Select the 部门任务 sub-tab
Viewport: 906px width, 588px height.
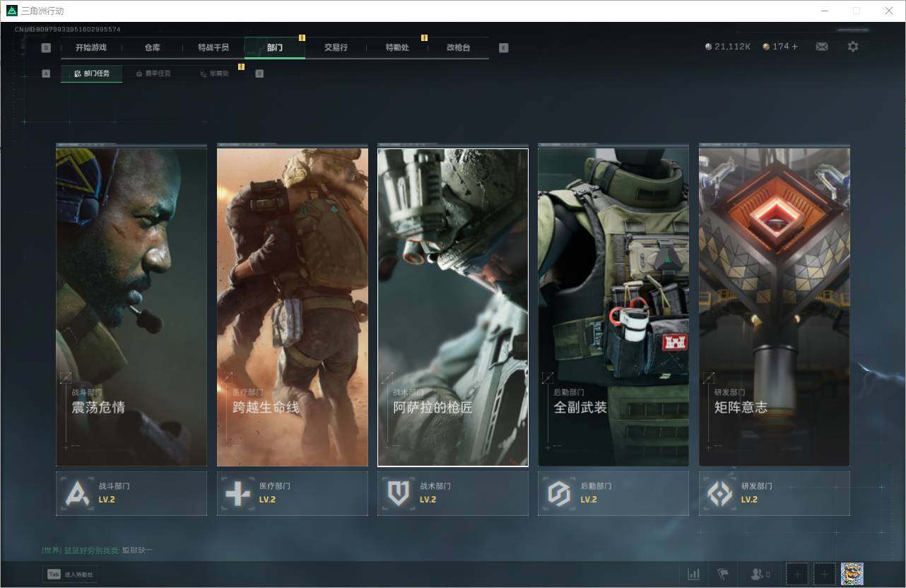[92, 73]
